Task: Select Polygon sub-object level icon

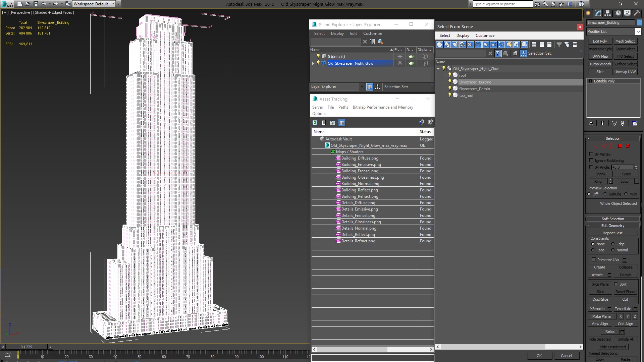Action: coord(620,146)
